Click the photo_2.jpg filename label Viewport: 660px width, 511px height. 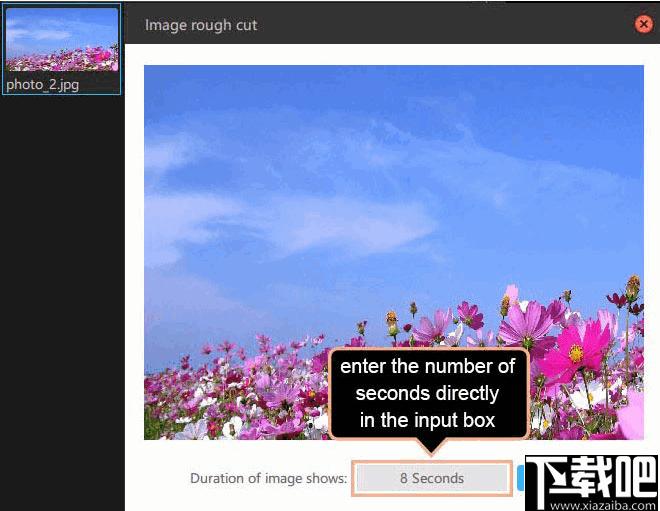click(42, 84)
